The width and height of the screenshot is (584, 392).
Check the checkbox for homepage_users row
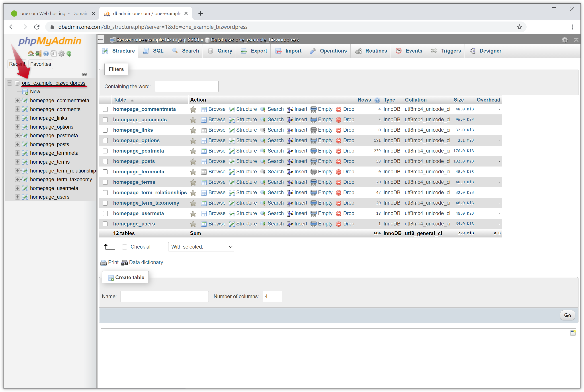(107, 223)
